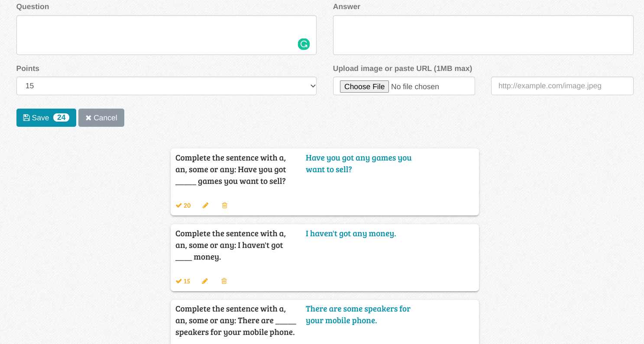Click answer 'There are some speakers' text
This screenshot has width=644, height=344.
(358, 315)
